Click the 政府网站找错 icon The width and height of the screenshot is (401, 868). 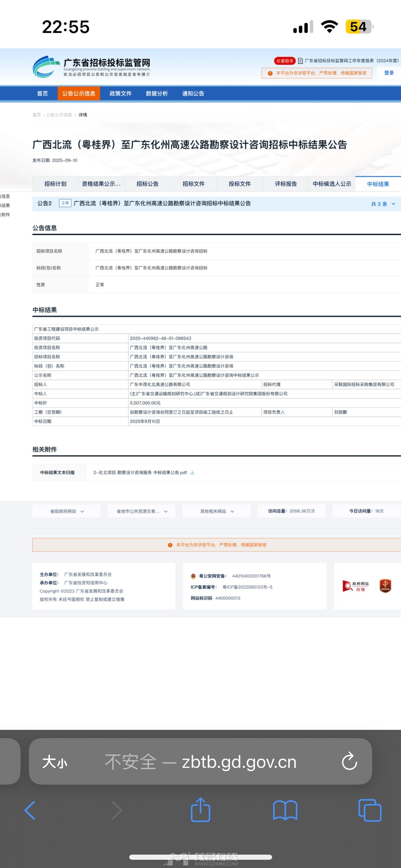pos(356,586)
